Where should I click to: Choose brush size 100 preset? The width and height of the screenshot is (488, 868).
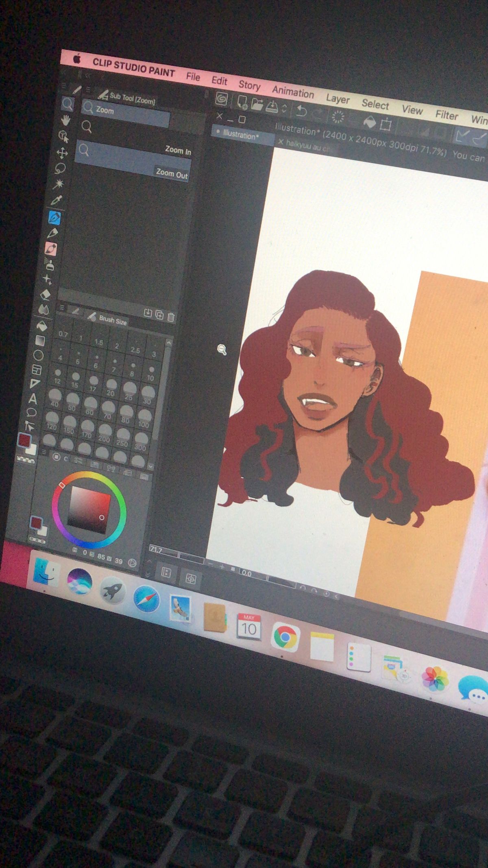[144, 418]
